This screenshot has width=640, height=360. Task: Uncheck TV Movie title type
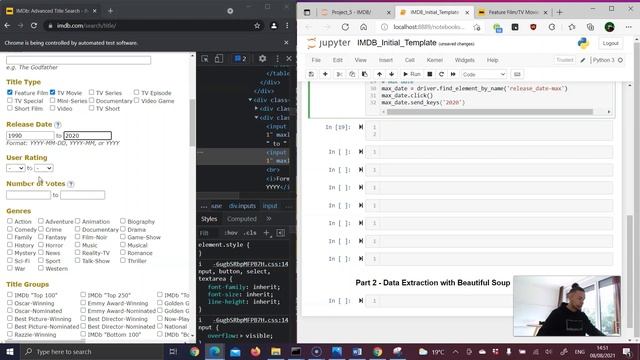pyautogui.click(x=53, y=92)
